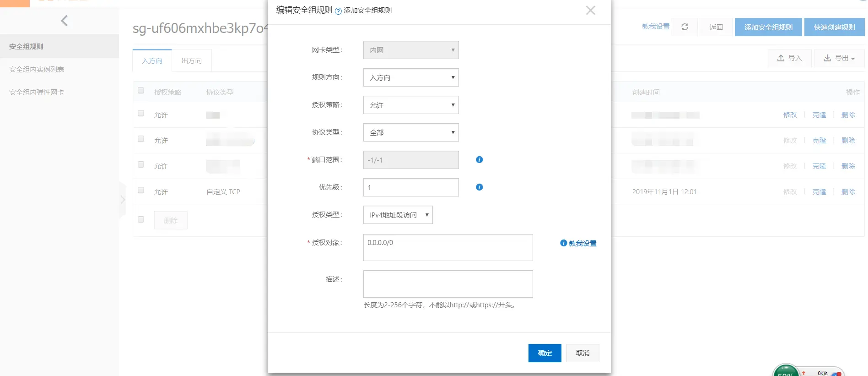Select 安全组内实例列表 in sidebar
868x376 pixels.
[x=37, y=69]
